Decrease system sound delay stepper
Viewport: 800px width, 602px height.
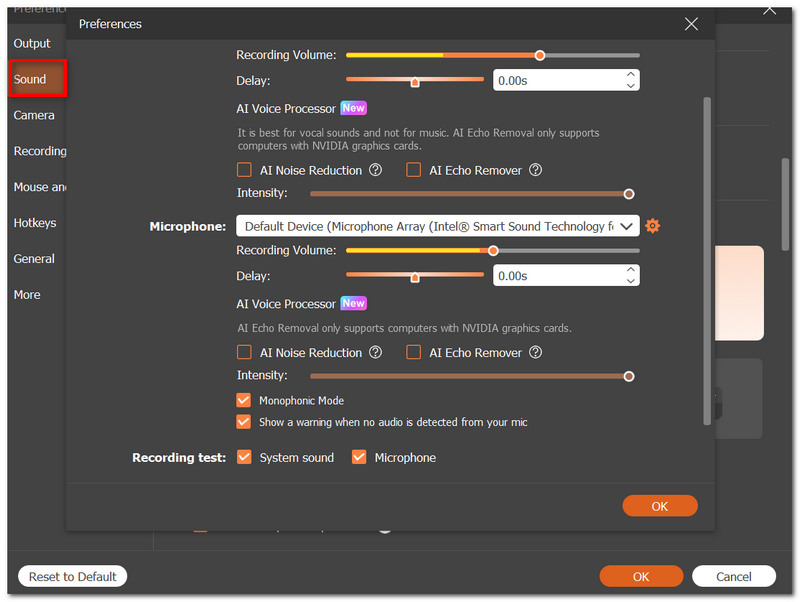[631, 86]
